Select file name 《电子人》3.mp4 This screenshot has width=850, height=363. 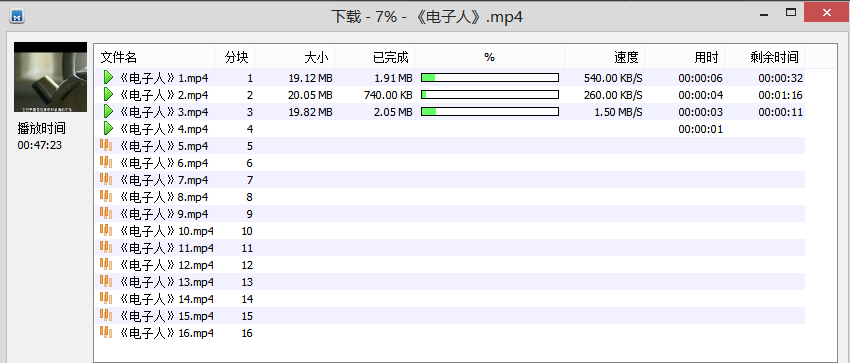[x=163, y=112]
